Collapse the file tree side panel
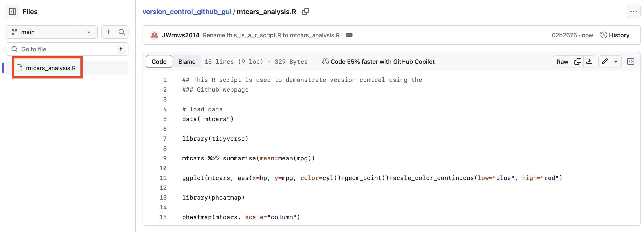This screenshot has height=232, width=644. point(12,12)
